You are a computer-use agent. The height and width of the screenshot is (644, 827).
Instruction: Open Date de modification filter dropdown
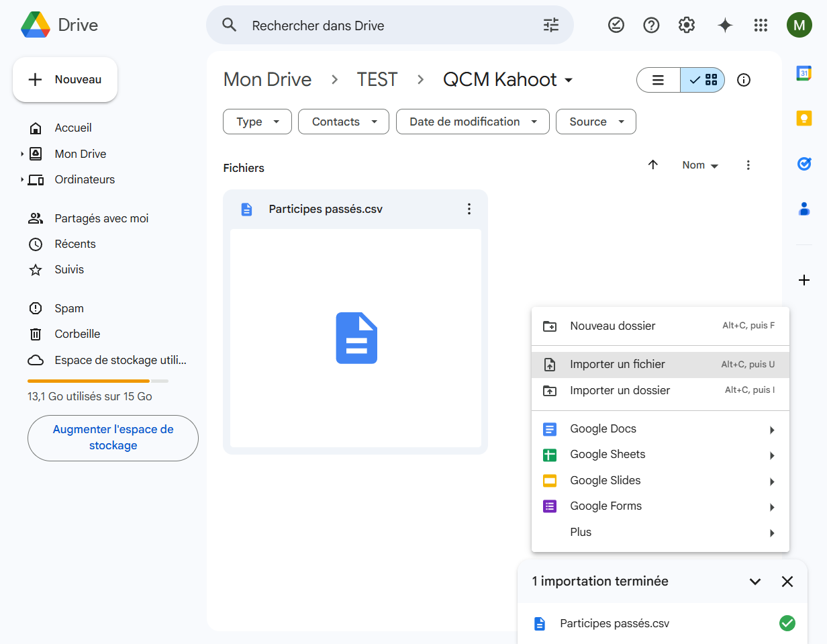point(473,122)
